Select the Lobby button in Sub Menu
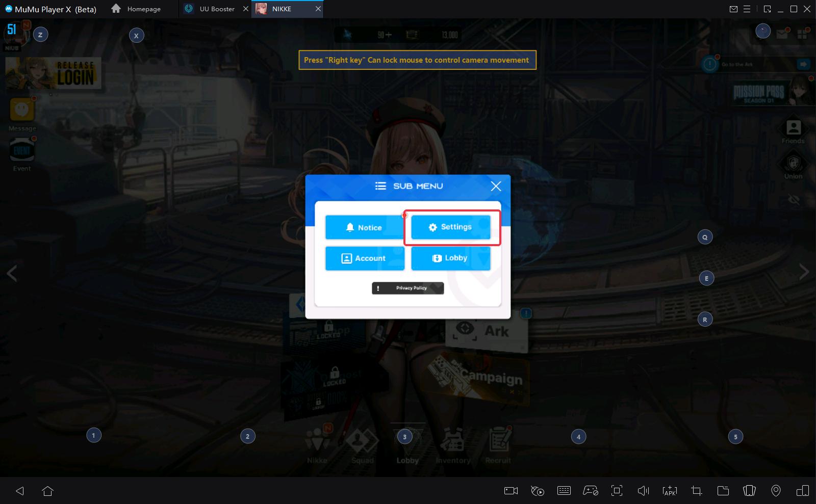The width and height of the screenshot is (816, 504). point(450,258)
